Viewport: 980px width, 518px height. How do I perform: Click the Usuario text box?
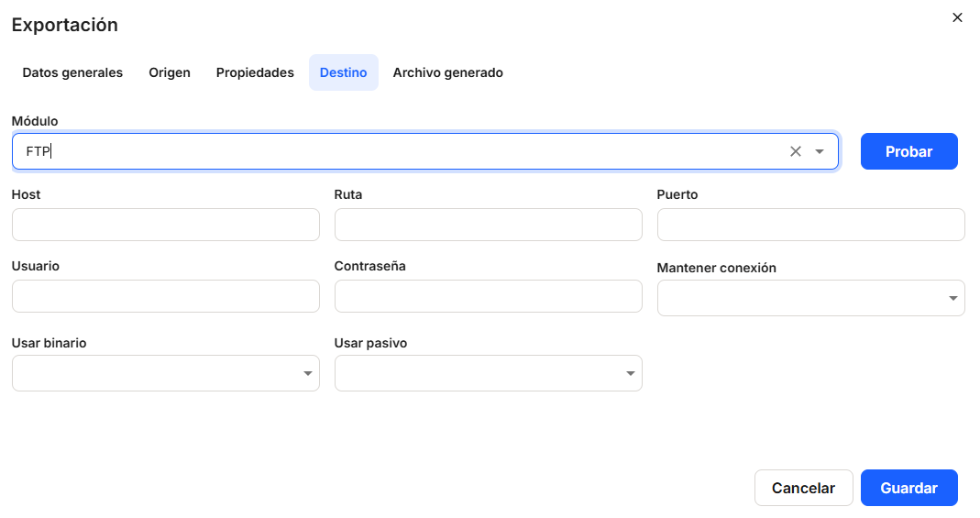pyautogui.click(x=165, y=296)
